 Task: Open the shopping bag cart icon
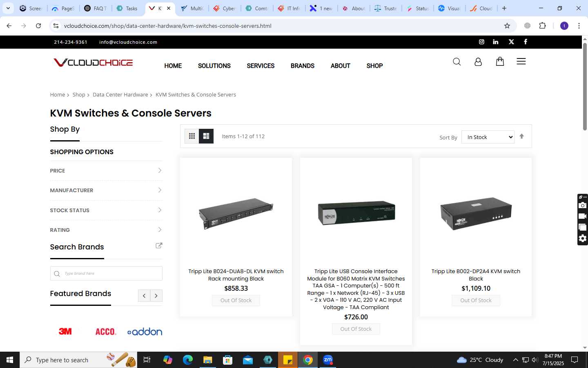coord(500,61)
